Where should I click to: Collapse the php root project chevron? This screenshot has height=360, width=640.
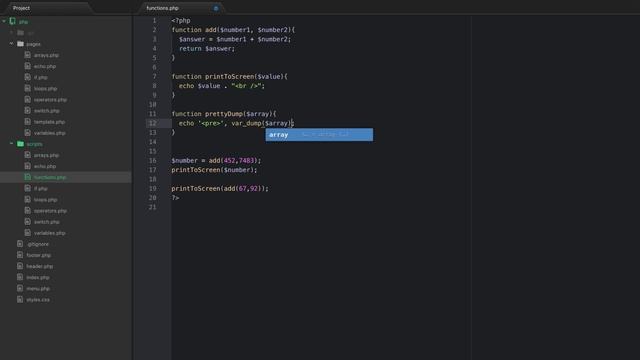tap(4, 21)
